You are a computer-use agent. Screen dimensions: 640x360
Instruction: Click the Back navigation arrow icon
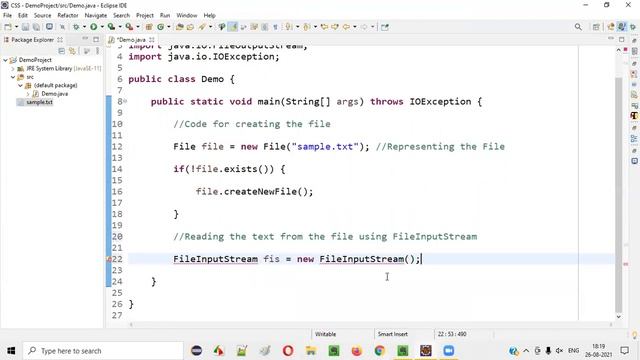(347, 27)
